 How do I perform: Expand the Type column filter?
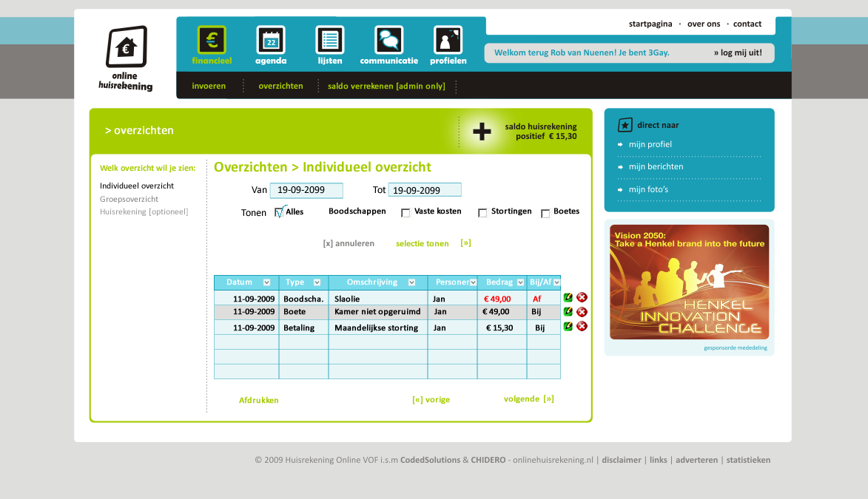[x=317, y=282]
